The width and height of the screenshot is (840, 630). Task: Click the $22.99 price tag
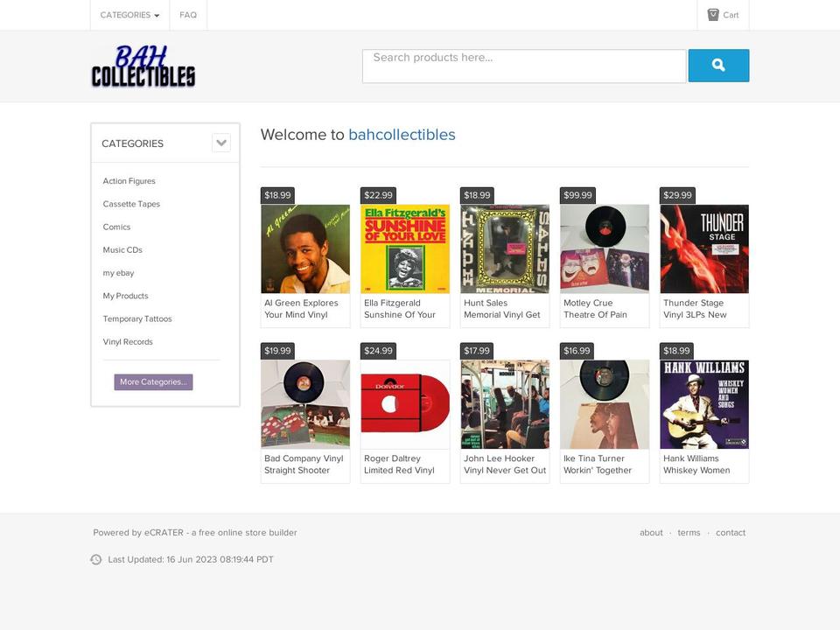pyautogui.click(x=378, y=195)
